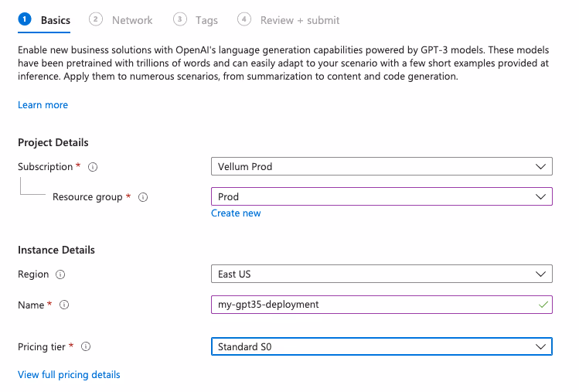Open the Subscription dropdown showing Vellum Prod
Viewport: 579px width, 392px height.
381,166
